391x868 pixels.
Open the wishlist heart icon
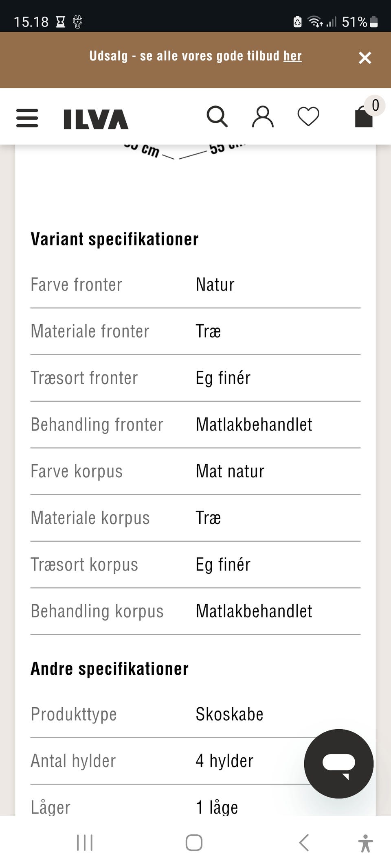[x=308, y=117]
